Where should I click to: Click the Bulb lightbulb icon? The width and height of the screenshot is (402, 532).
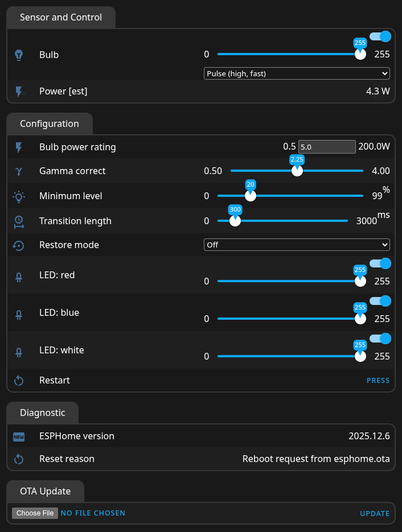pos(19,55)
